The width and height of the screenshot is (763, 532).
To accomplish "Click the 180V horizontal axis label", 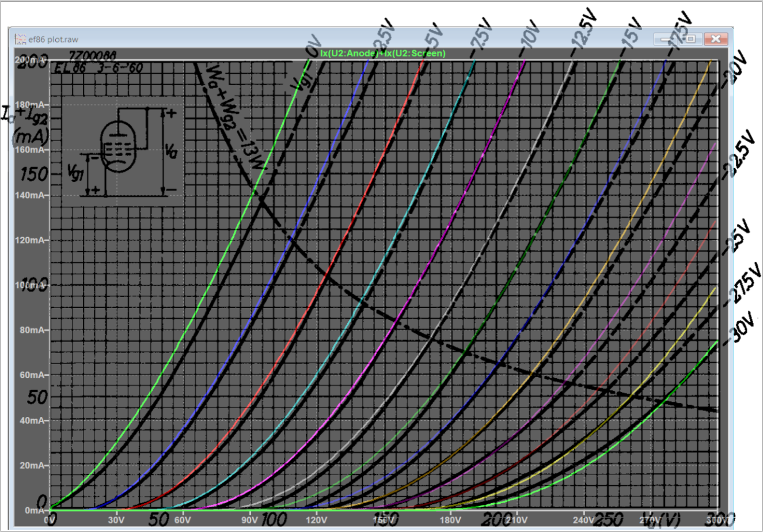I will tap(450, 520).
